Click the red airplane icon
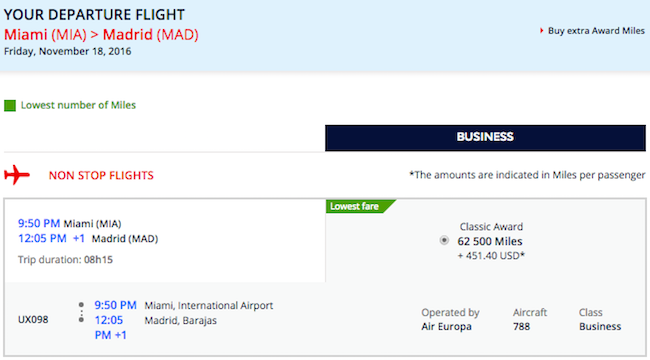Screen dimensions: 650x360 coord(17,175)
